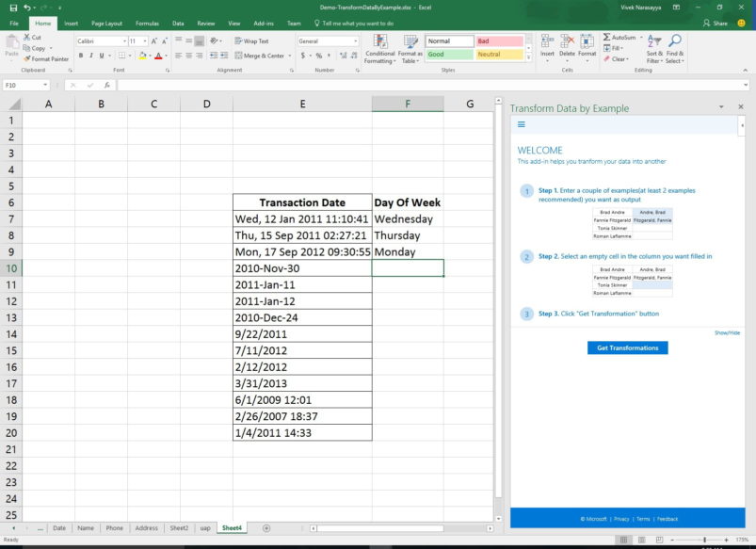The height and width of the screenshot is (549, 756).
Task: Activate the Format Painter
Action: [47, 57]
